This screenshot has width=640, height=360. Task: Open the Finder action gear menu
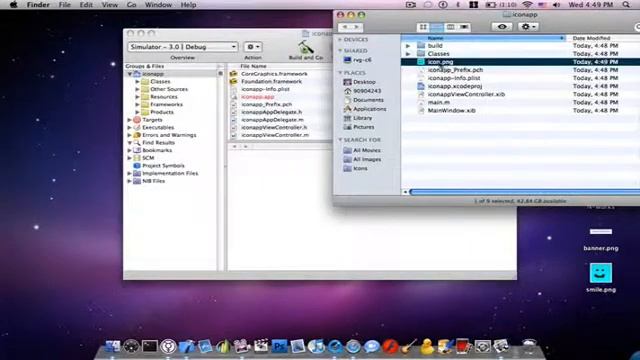(528, 27)
